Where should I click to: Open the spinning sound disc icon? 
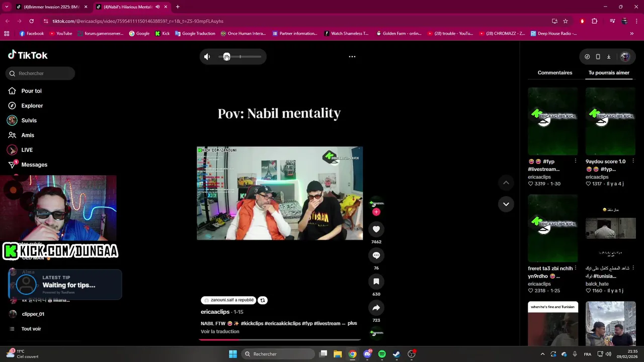tap(376, 332)
